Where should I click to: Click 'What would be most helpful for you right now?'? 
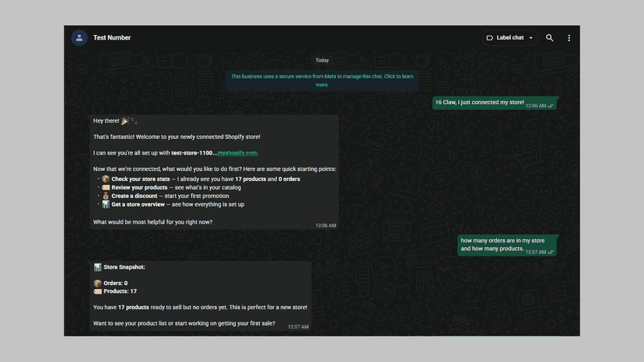tap(152, 222)
